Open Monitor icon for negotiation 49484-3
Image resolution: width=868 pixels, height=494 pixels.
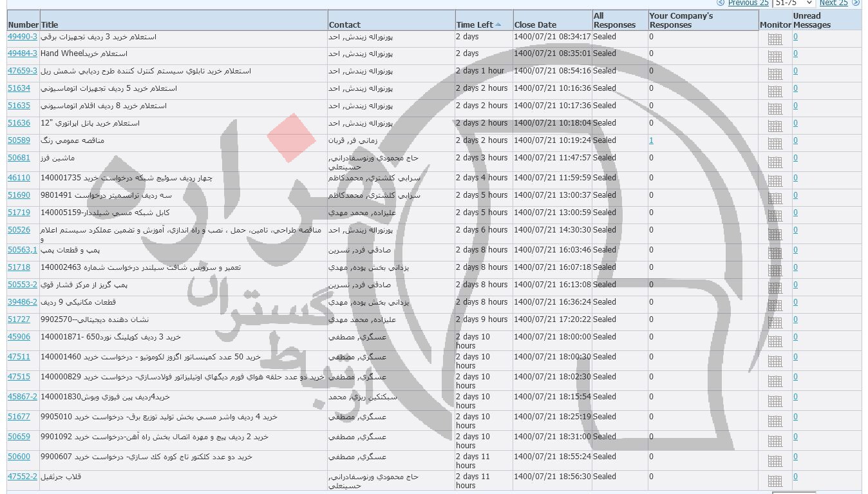(775, 57)
